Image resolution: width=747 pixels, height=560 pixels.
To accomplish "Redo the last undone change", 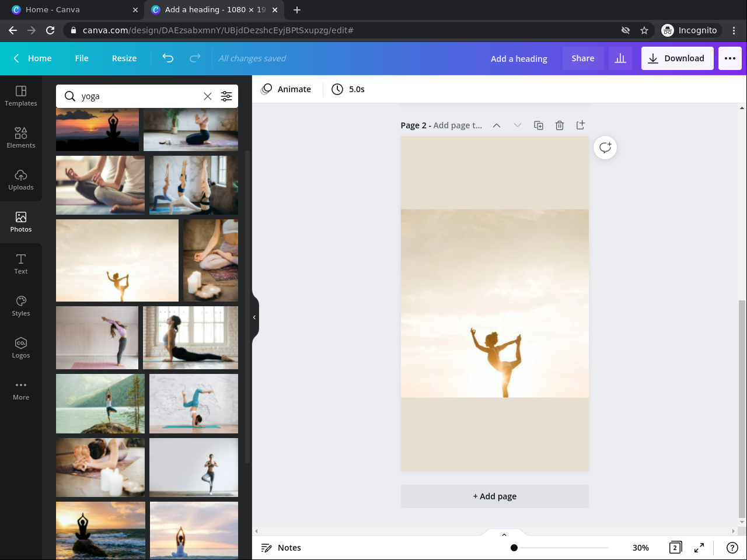I will tap(195, 58).
